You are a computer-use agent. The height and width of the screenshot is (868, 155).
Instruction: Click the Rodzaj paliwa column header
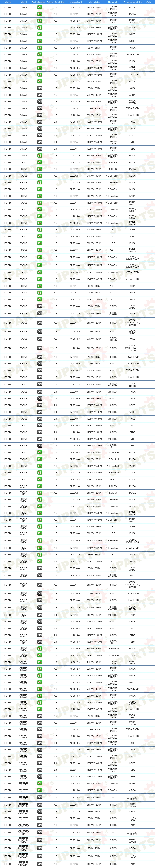(x=38, y=2)
